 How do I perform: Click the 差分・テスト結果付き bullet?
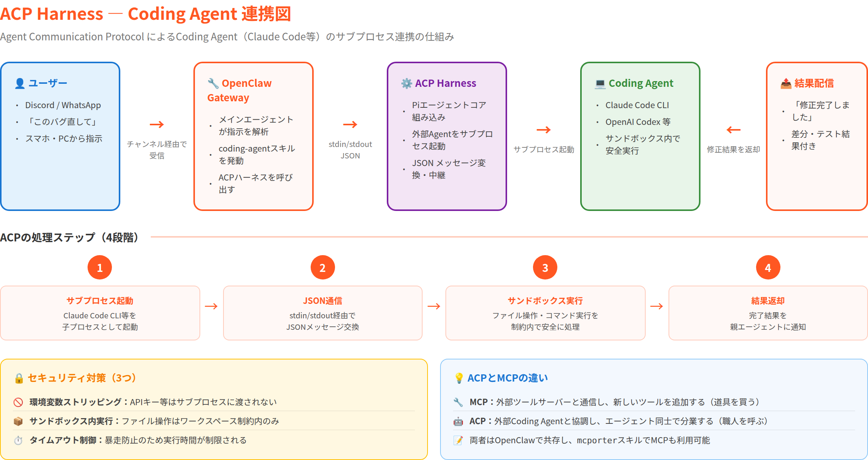tap(820, 140)
